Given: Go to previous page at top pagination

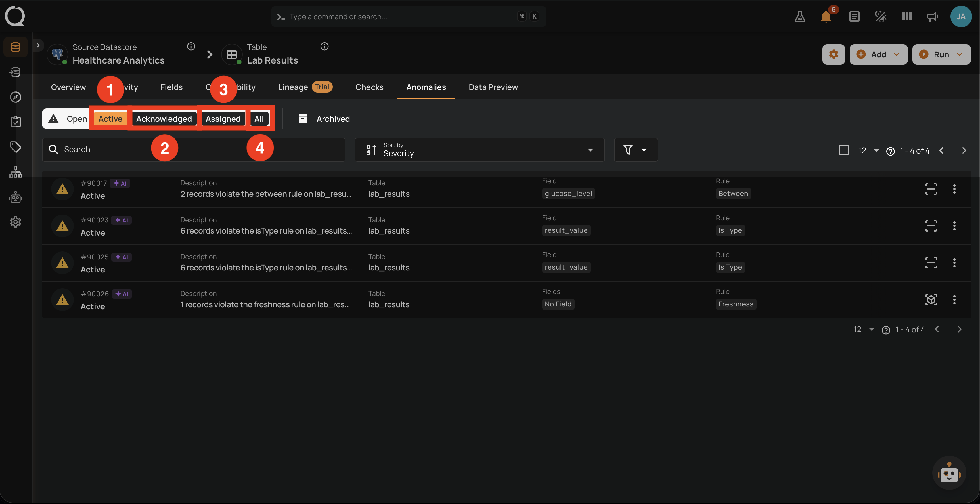Looking at the screenshot, I should [x=942, y=151].
